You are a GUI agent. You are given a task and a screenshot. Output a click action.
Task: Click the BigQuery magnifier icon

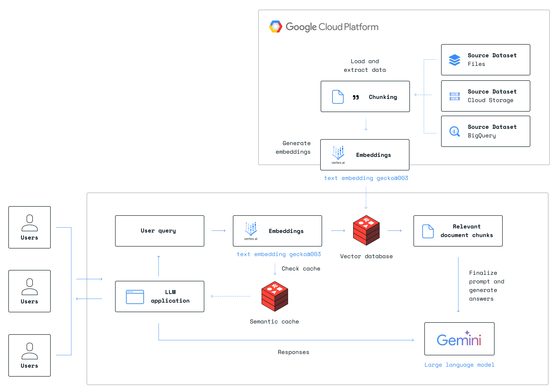pyautogui.click(x=454, y=131)
